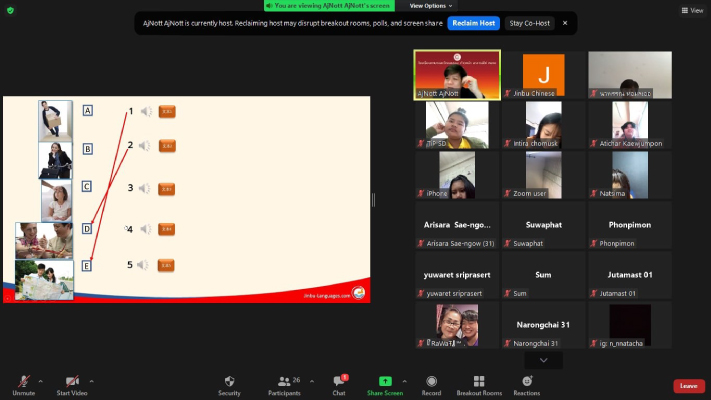
Task: Click the green encryption shield icon
Action: point(10,10)
